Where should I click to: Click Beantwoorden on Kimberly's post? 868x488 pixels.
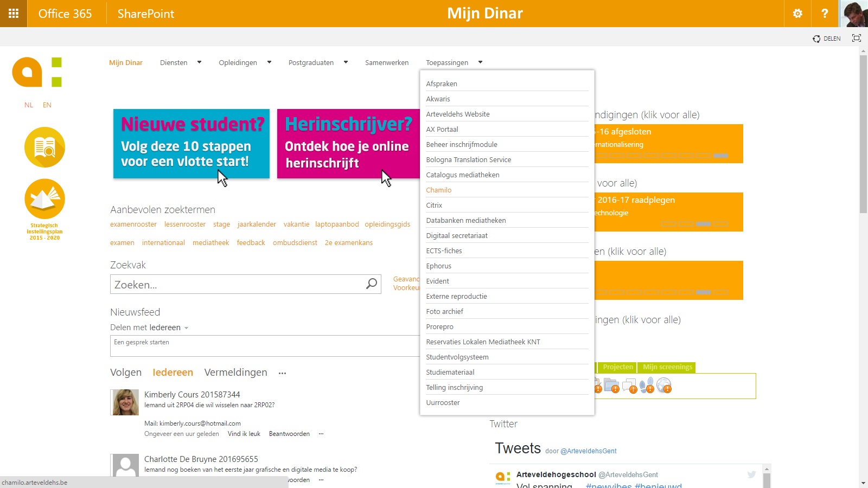[289, 434]
